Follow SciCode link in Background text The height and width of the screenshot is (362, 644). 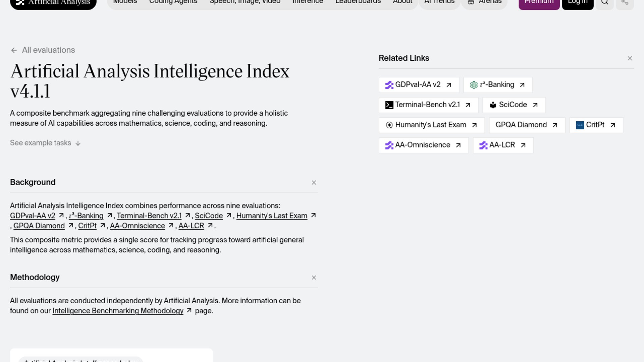click(x=209, y=216)
